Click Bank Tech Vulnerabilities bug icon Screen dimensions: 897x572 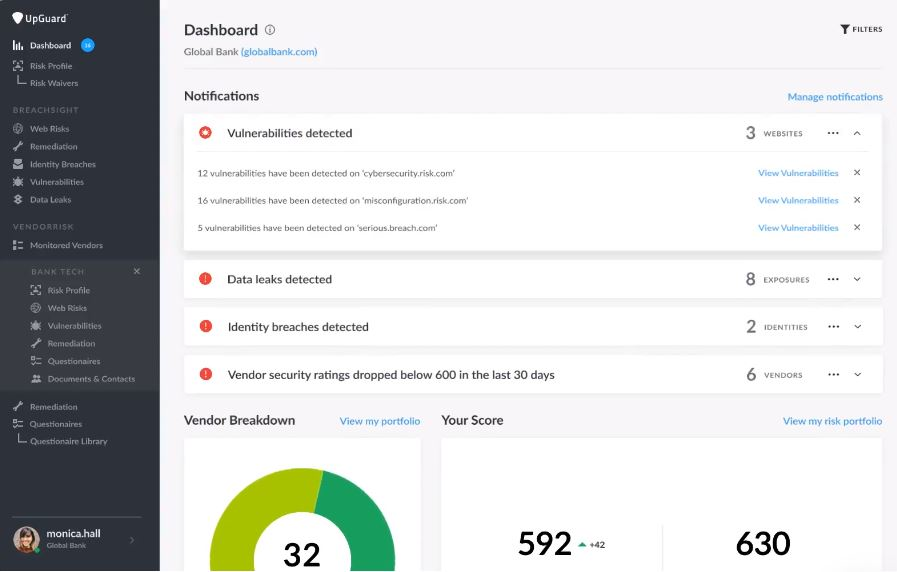point(36,325)
